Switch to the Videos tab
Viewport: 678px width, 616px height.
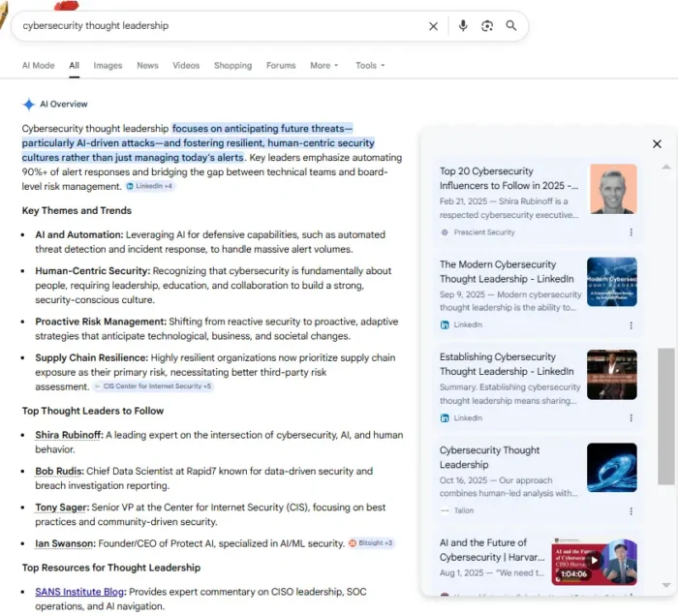[186, 65]
